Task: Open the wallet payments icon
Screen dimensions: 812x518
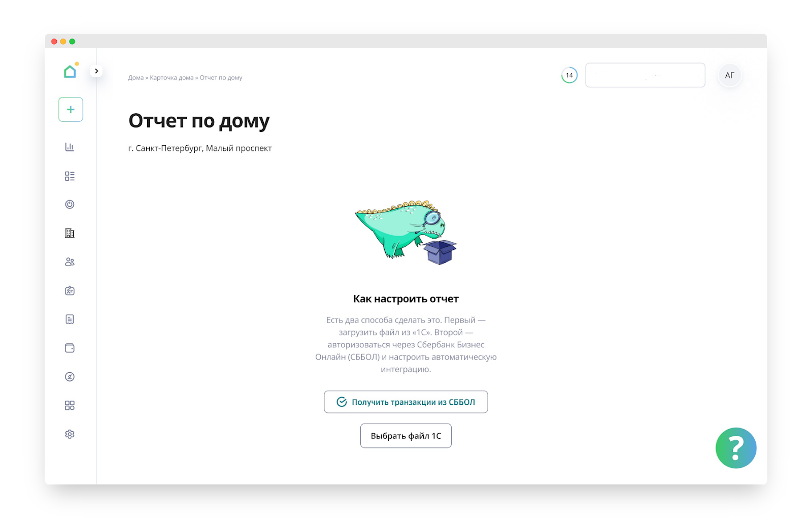Action: pyautogui.click(x=70, y=348)
